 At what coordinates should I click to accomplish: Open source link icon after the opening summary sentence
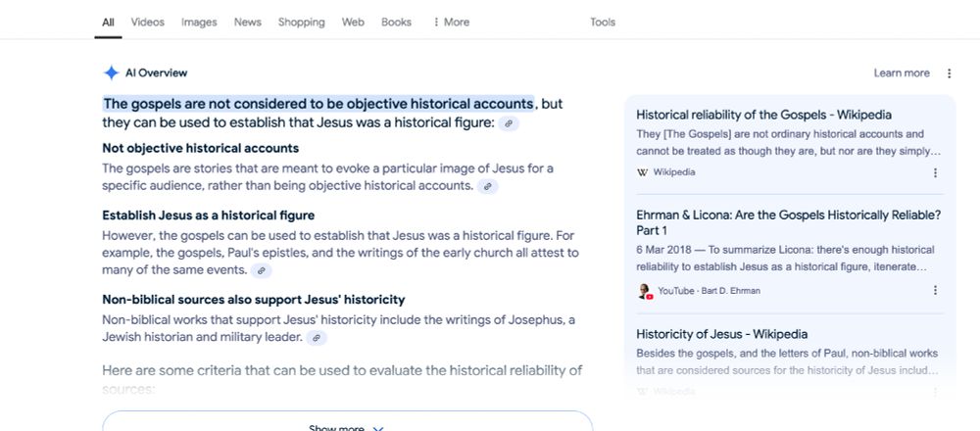[x=509, y=123]
